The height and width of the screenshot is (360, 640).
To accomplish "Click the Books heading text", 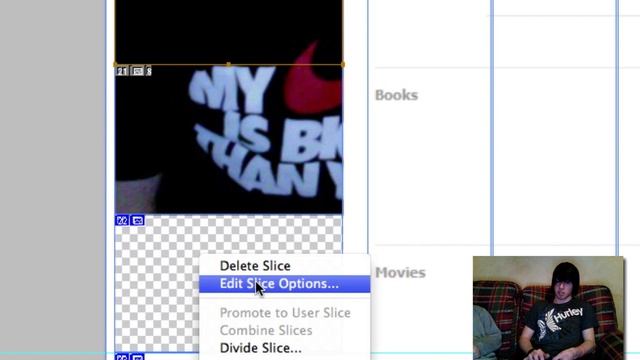I will (396, 95).
